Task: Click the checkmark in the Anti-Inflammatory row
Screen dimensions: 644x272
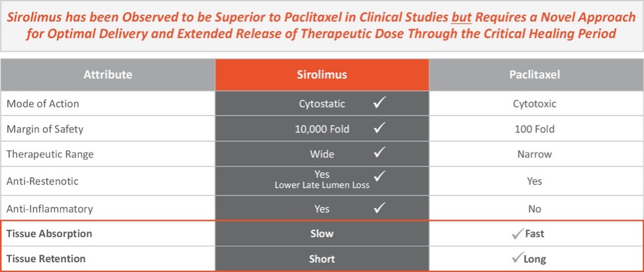Action: [380, 208]
